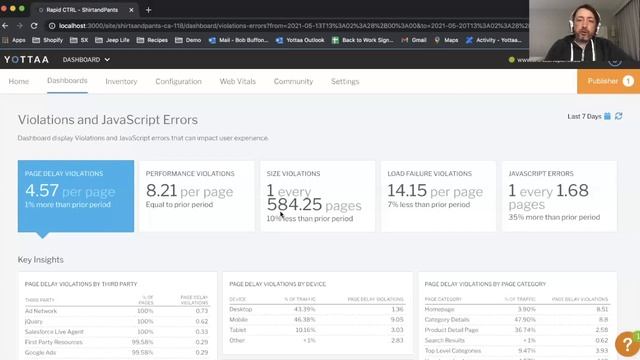
Task: Click the Desktop device row
Action: (317, 309)
